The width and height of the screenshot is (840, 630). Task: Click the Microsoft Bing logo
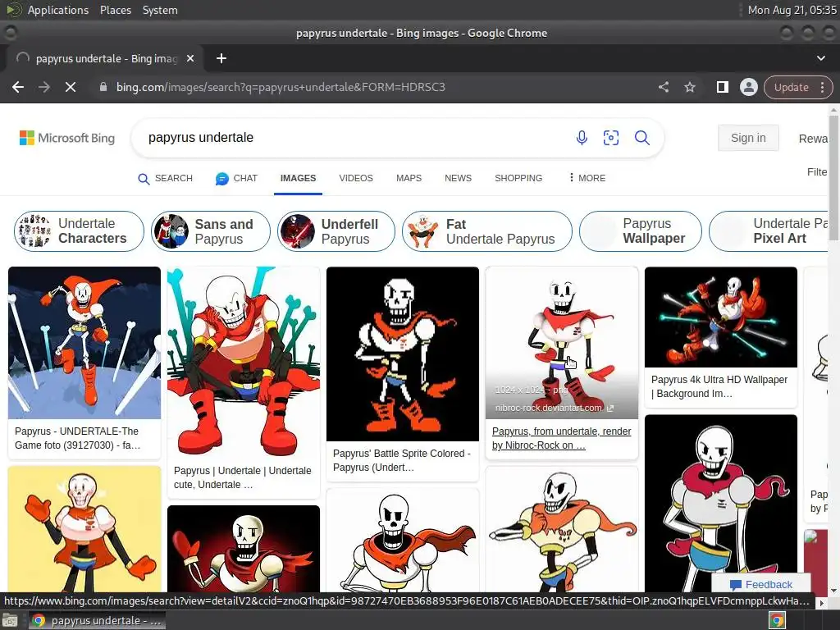(x=67, y=138)
